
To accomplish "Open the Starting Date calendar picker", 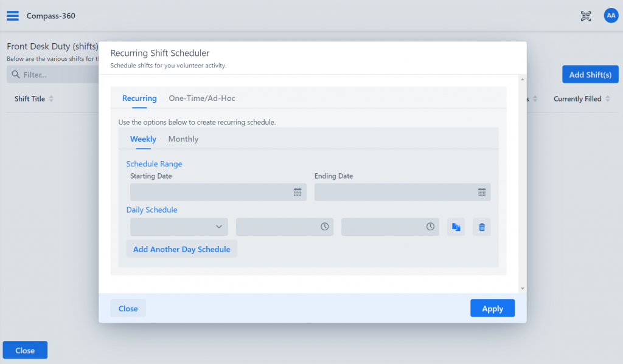I will pos(297,192).
